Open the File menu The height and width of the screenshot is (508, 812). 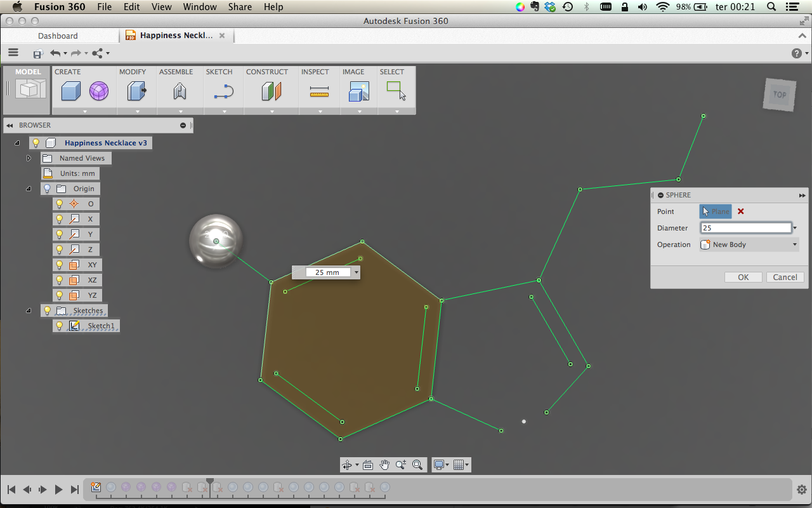coord(105,7)
